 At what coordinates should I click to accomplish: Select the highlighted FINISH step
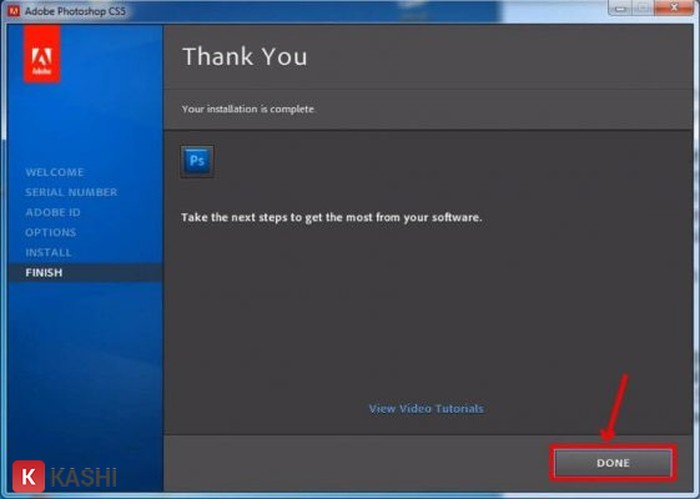tap(44, 272)
